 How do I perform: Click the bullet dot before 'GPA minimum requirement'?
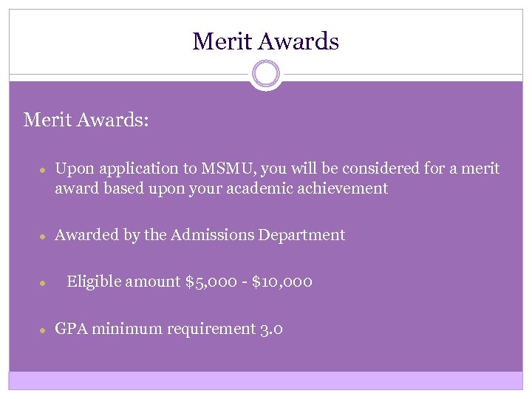click(44, 329)
